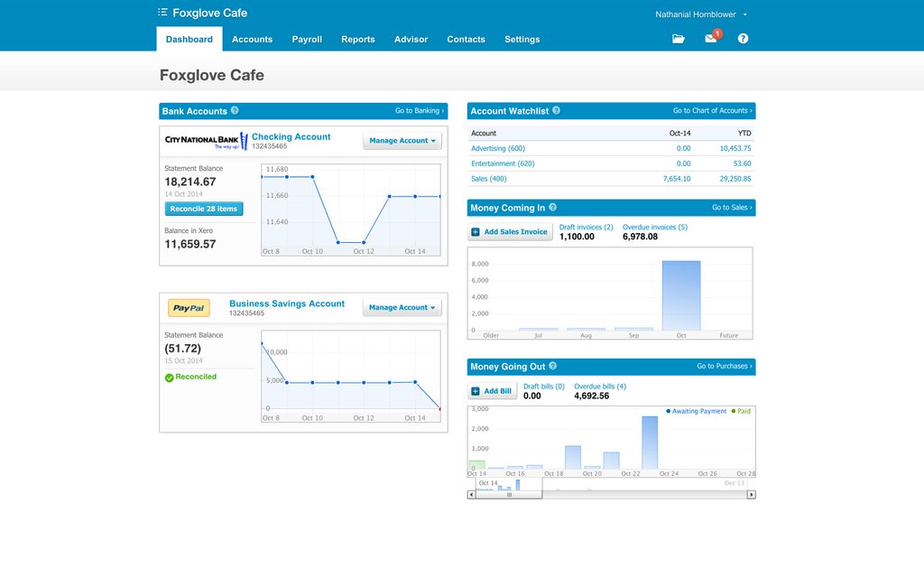Show help for Account Watchlist panel
924x578 pixels.
556,110
